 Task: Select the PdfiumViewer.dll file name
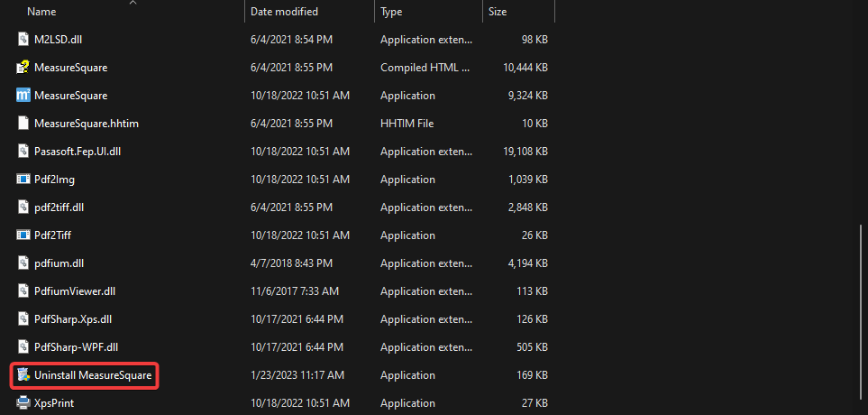(x=75, y=291)
